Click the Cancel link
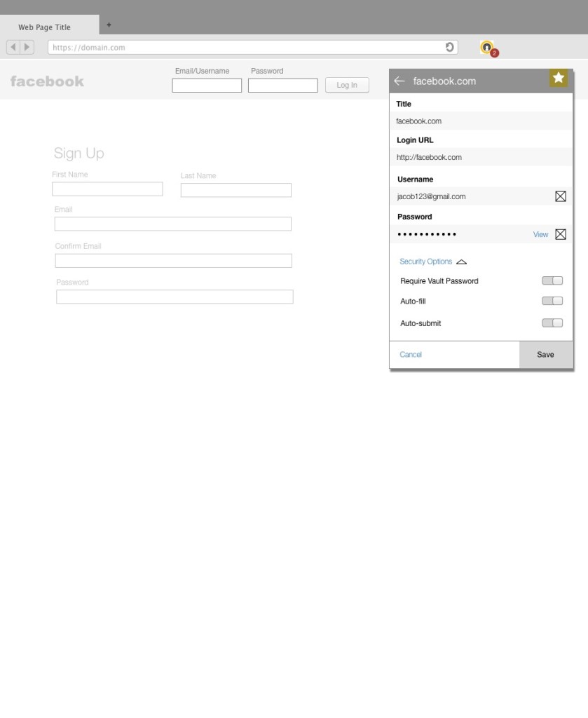 pyautogui.click(x=411, y=355)
